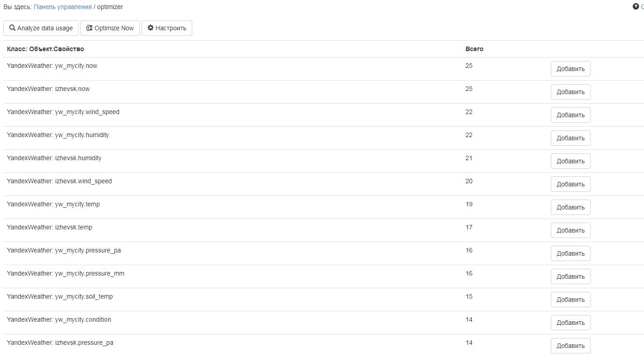The height and width of the screenshot is (357, 644).
Task: Click Добавить for yw_mycity.humidity
Action: point(570,138)
